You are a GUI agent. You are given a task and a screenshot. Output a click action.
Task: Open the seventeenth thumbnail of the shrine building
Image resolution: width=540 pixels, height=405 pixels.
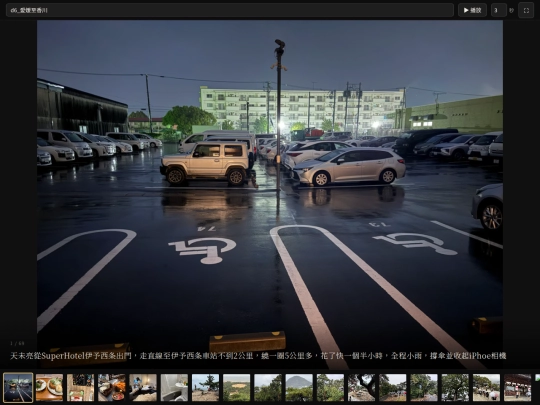click(518, 387)
